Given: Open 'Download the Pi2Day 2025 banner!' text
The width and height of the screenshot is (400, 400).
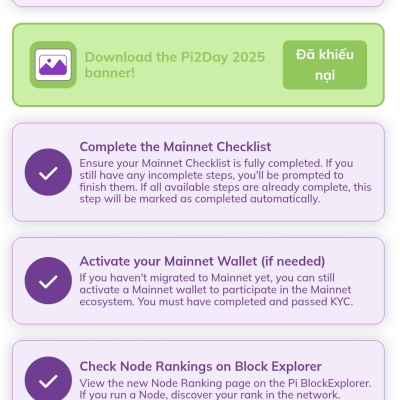Looking at the screenshot, I should [x=175, y=65].
